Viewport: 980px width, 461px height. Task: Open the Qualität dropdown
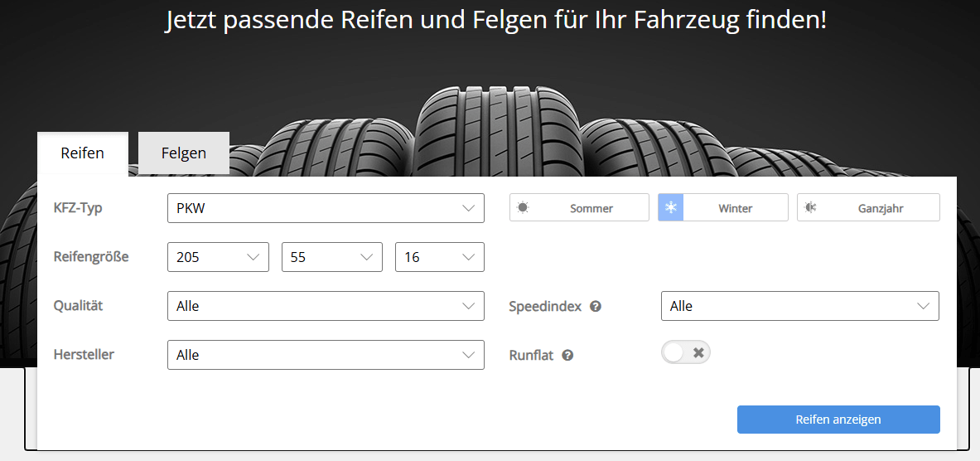coord(326,306)
